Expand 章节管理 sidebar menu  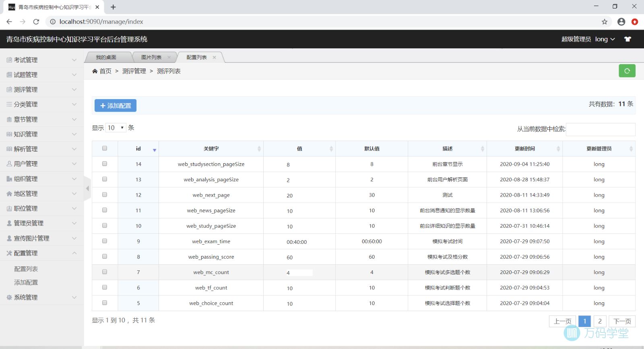click(x=42, y=119)
